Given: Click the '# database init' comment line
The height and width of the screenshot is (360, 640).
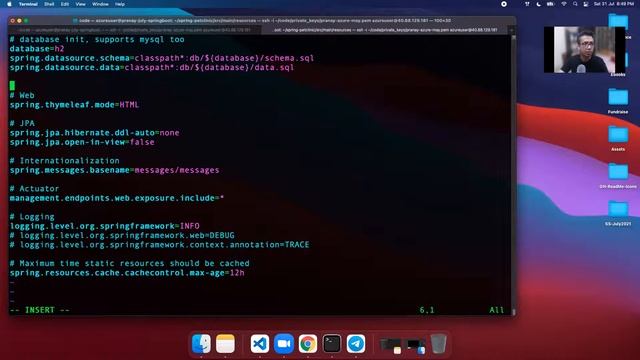Looking at the screenshot, I should coord(97,39).
